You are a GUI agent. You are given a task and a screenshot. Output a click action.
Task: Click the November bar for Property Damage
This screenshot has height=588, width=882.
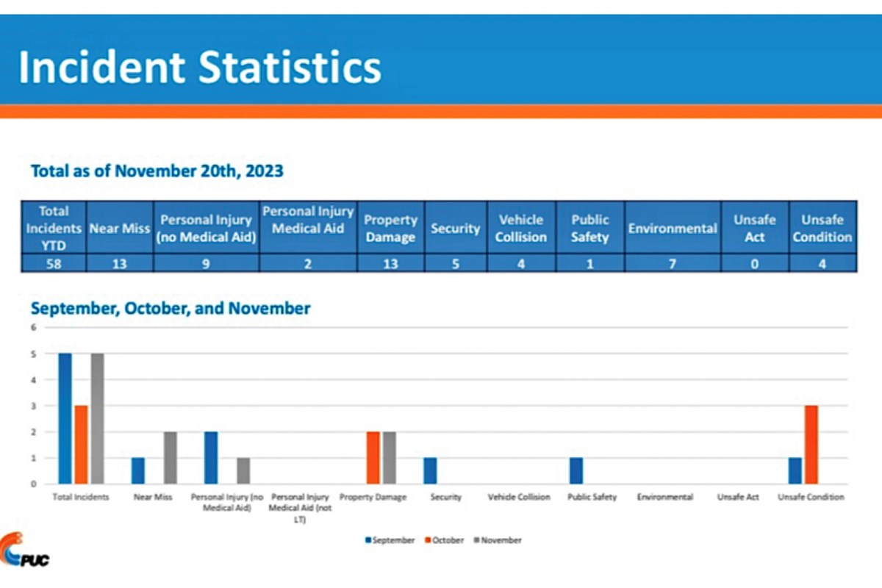point(389,458)
